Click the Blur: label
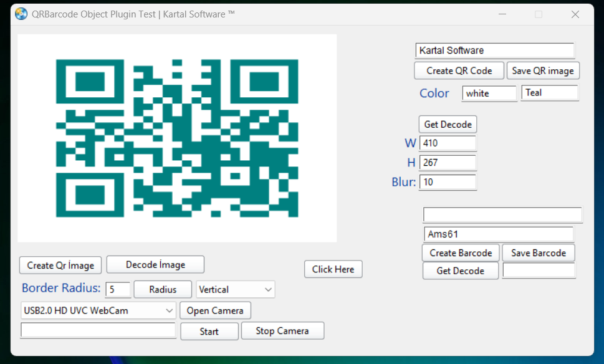 click(404, 182)
